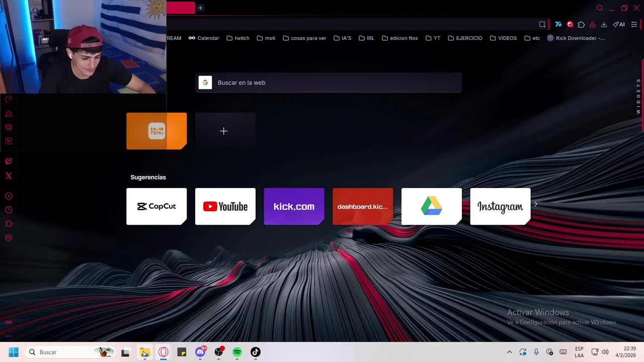The image size is (644, 362).
Task: Open the dashboard.kick suggestion tile
Action: [x=363, y=206]
